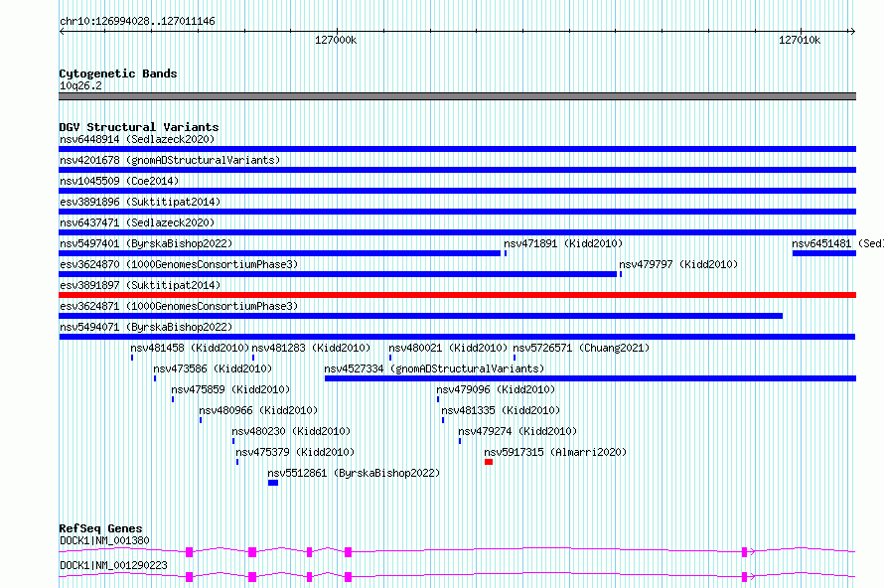Click the nsv480230 (Kidd2010) label
884x588 pixels.
coord(291,431)
